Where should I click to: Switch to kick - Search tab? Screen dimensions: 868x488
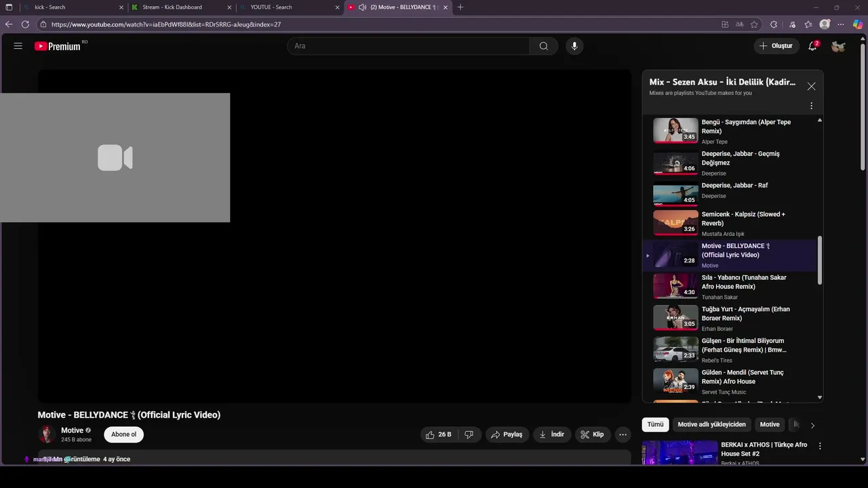(x=74, y=7)
